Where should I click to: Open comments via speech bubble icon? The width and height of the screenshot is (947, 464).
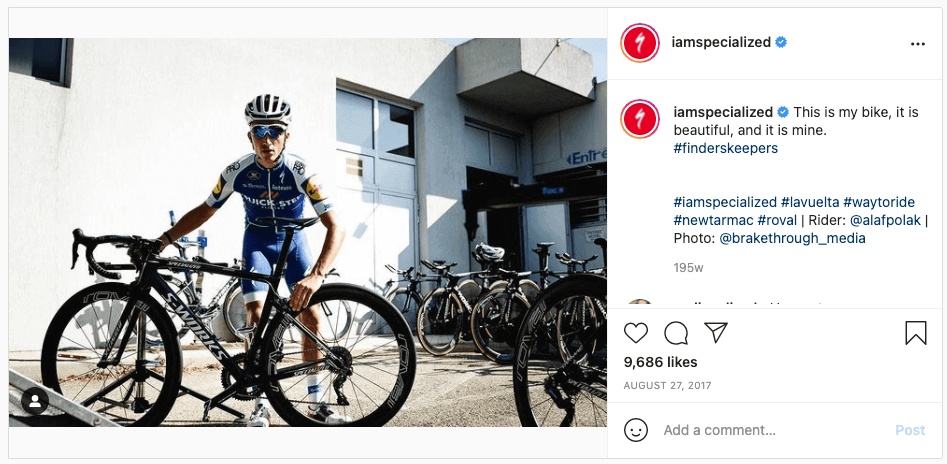point(676,333)
